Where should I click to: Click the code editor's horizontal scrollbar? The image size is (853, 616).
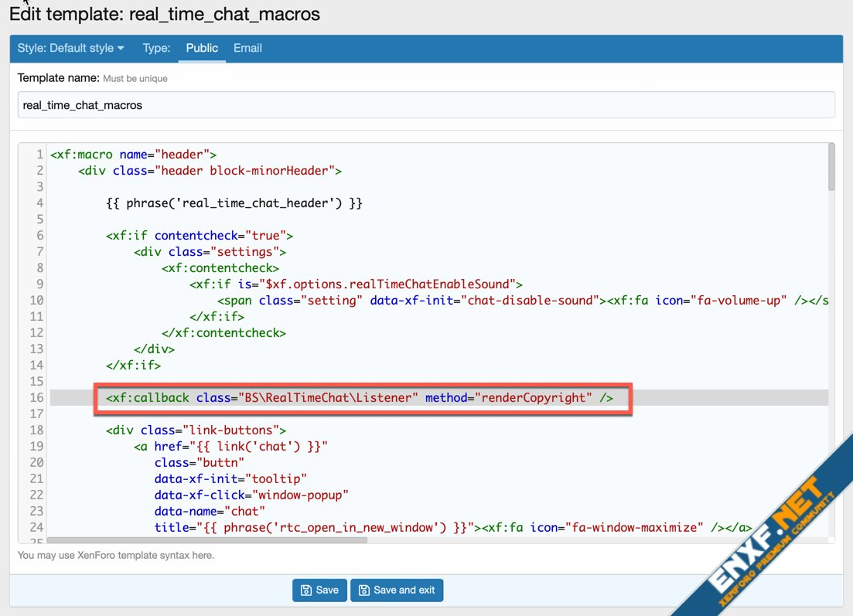point(207,540)
